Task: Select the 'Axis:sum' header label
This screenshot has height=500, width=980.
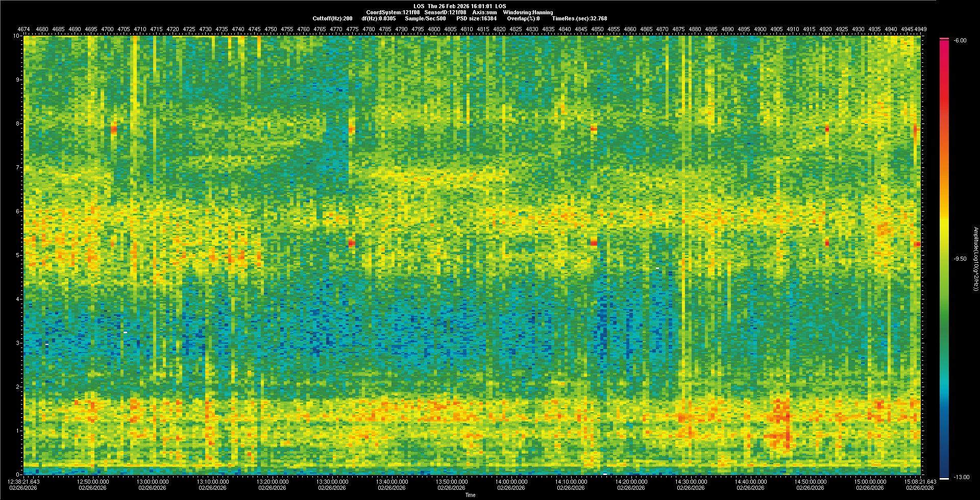Action: [x=484, y=12]
